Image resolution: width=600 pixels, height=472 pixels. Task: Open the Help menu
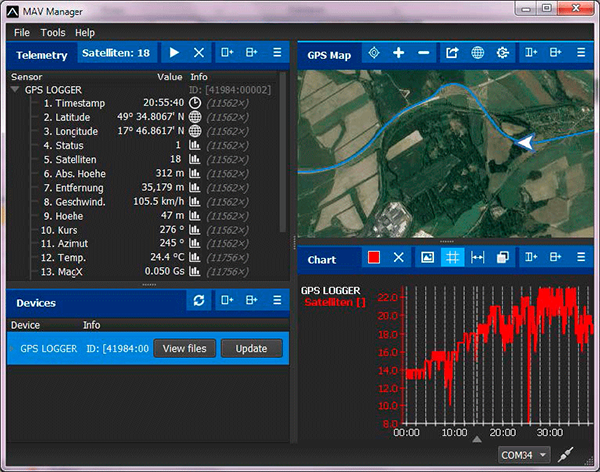click(85, 32)
